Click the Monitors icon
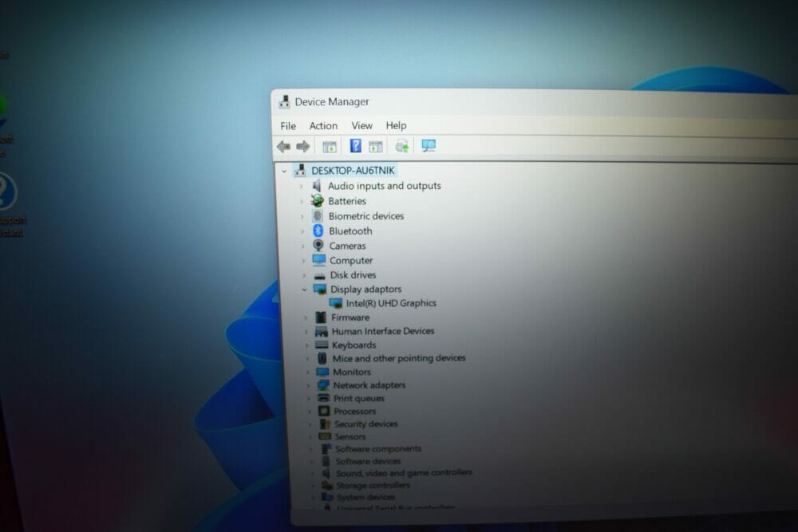798x532 pixels. point(322,372)
